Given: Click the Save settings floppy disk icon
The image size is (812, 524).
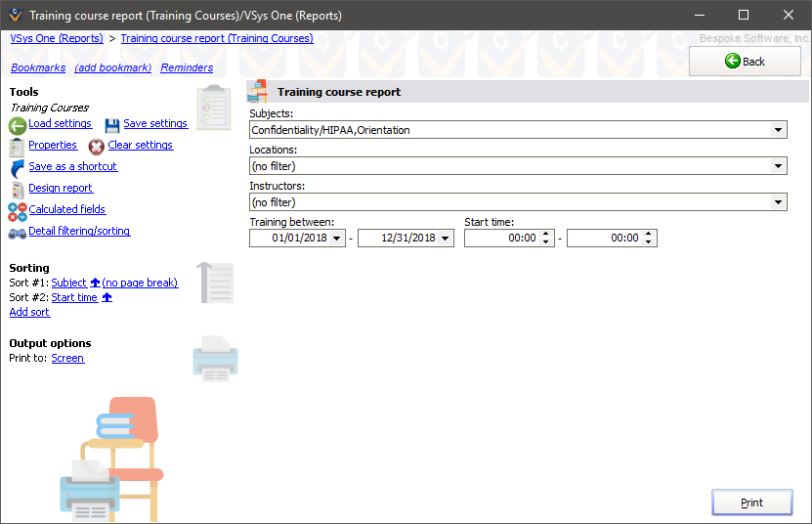Looking at the screenshot, I should click(x=112, y=125).
